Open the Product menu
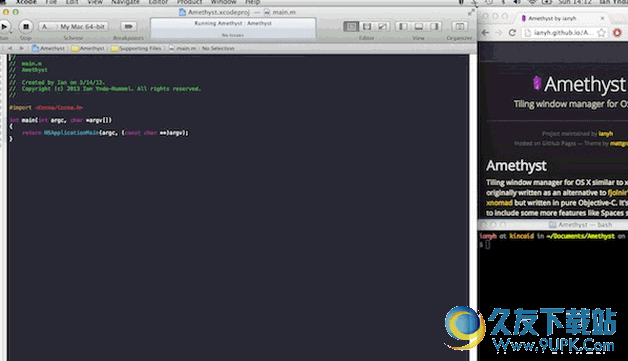The image size is (628, 361). (x=189, y=2)
